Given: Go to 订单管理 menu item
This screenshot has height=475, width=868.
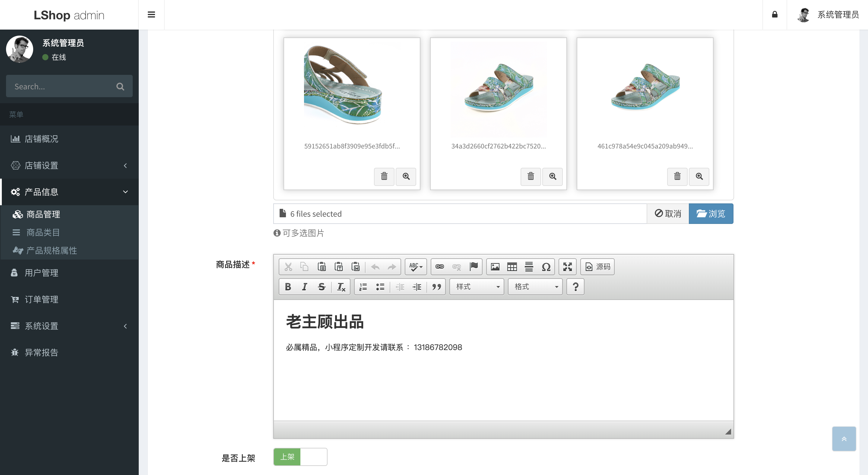Looking at the screenshot, I should pos(41,299).
